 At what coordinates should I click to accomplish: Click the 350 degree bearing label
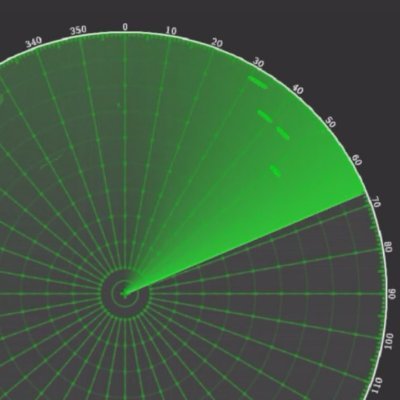(78, 31)
